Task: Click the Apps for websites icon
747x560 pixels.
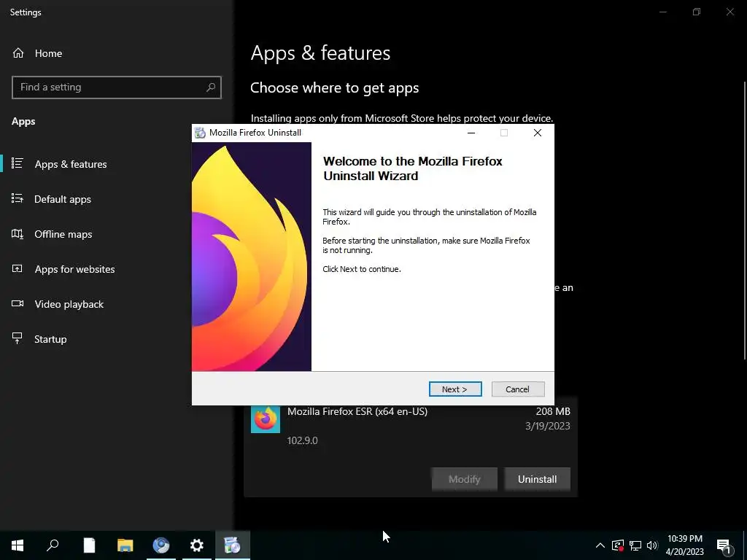Action: tap(18, 268)
